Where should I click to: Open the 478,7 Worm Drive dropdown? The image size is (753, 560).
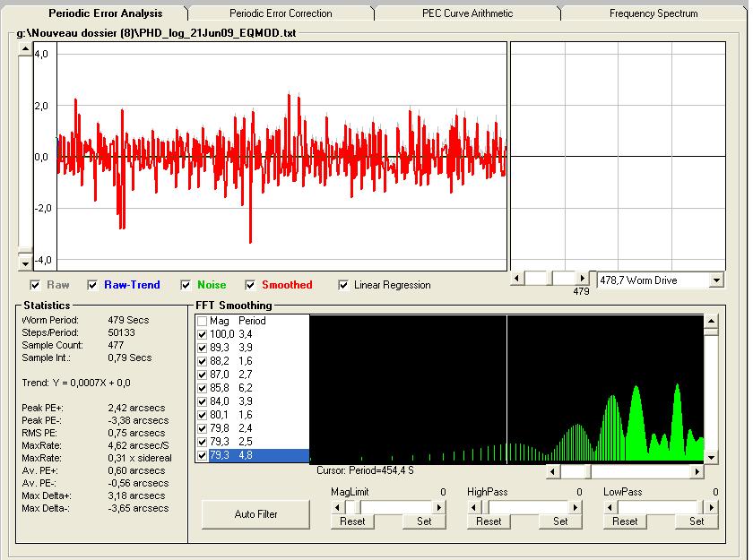coord(716,280)
